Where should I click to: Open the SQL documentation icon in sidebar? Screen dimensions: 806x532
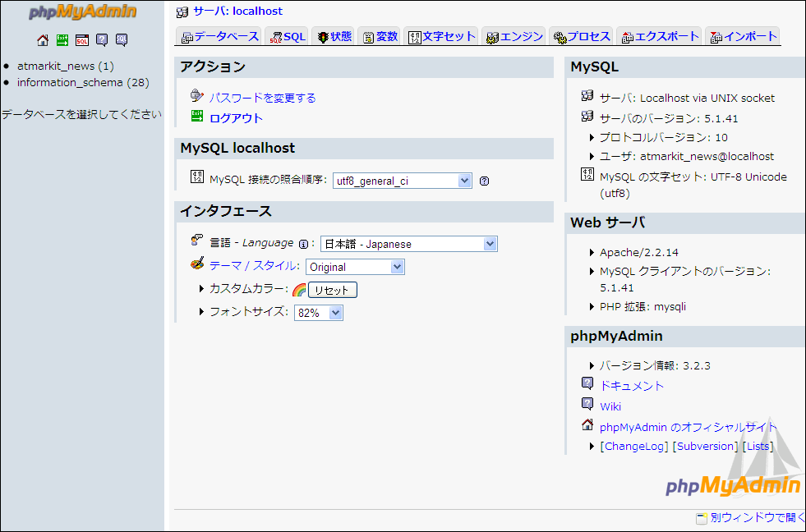click(122, 40)
